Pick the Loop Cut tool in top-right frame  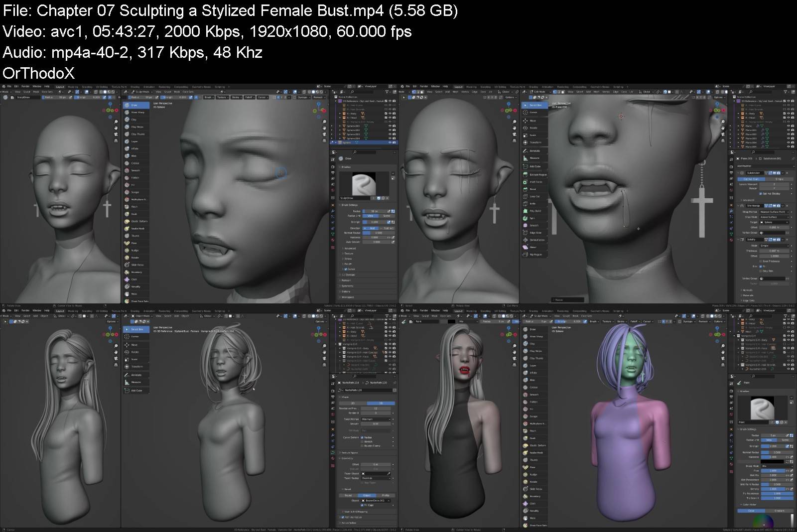pyautogui.click(x=534, y=196)
